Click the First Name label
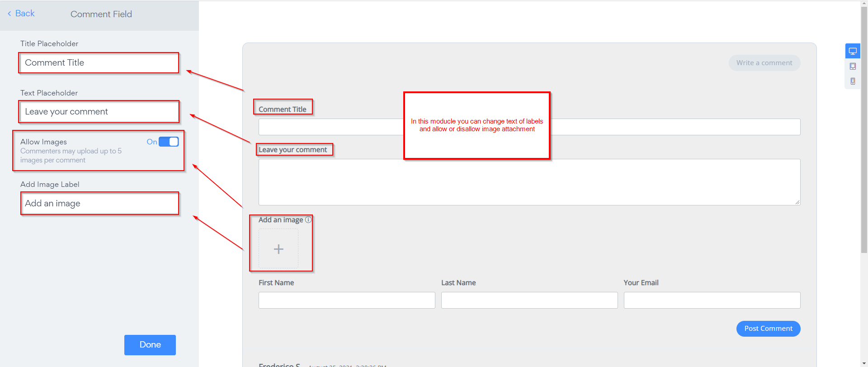 coord(276,283)
